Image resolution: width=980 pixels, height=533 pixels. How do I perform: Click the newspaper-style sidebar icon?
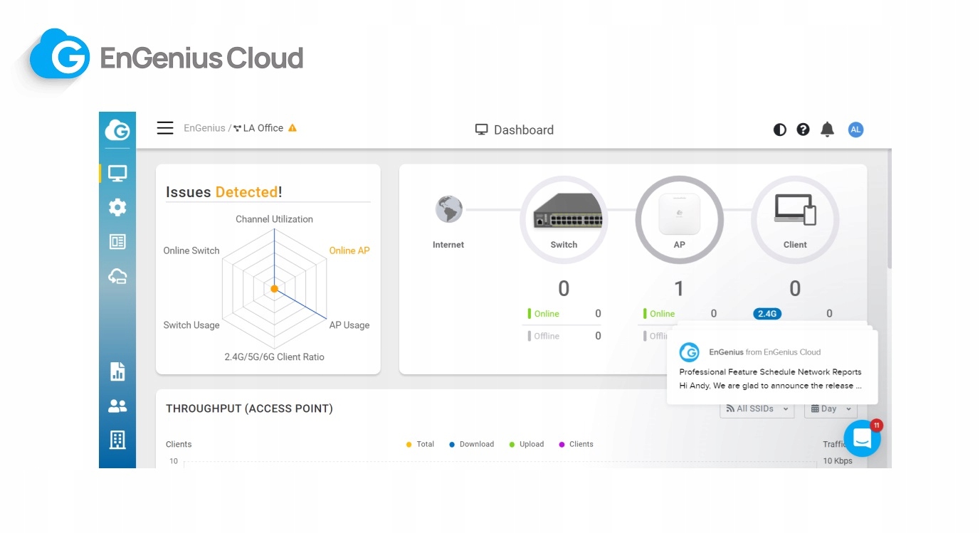[117, 242]
